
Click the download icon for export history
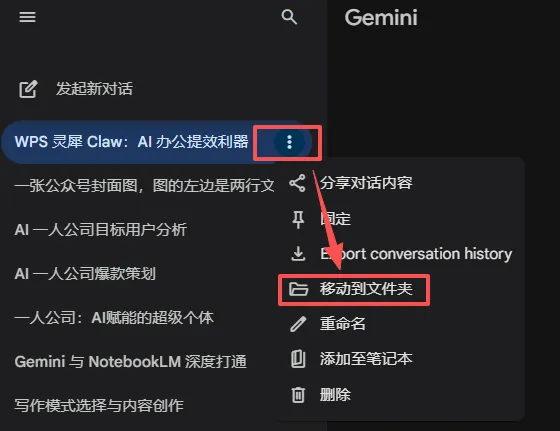(x=298, y=254)
